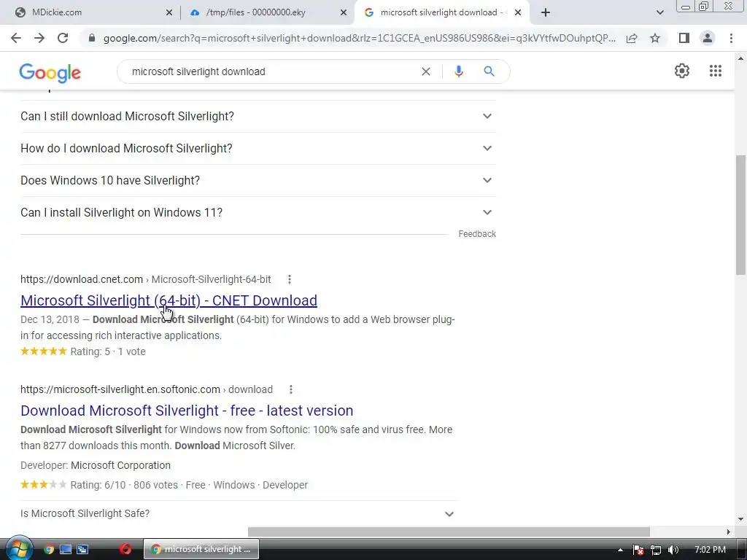Open the taskbar clock showing 7:02 PM

tap(710, 550)
